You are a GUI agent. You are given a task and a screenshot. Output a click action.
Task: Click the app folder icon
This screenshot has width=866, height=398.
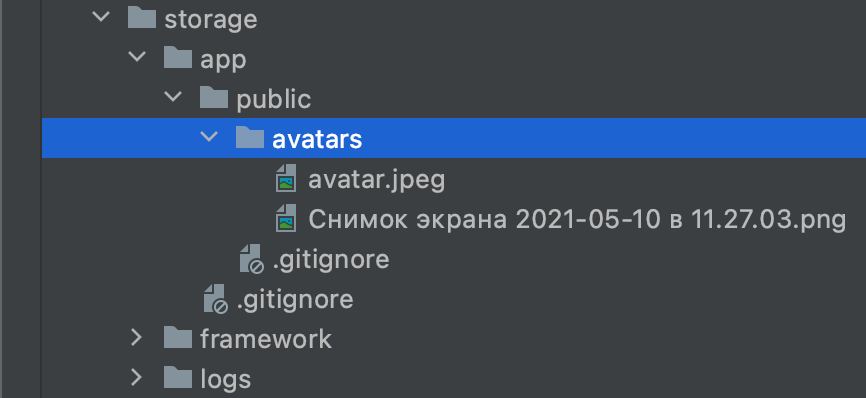[x=178, y=58]
